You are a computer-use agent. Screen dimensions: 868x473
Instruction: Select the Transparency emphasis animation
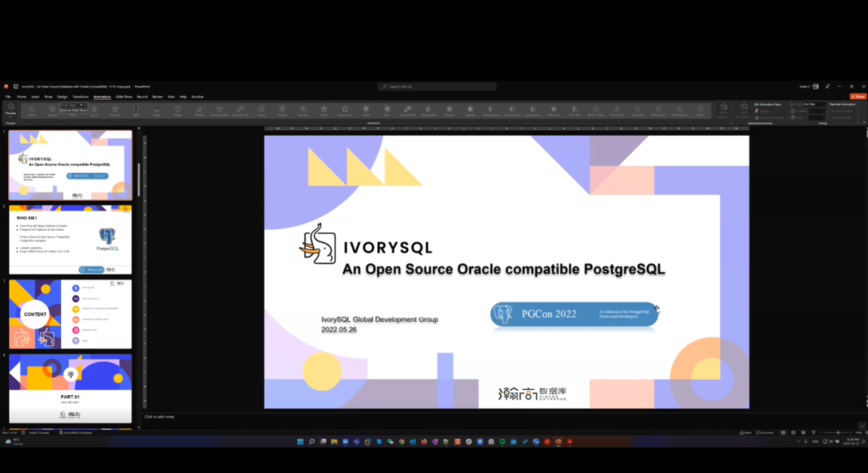[491, 111]
